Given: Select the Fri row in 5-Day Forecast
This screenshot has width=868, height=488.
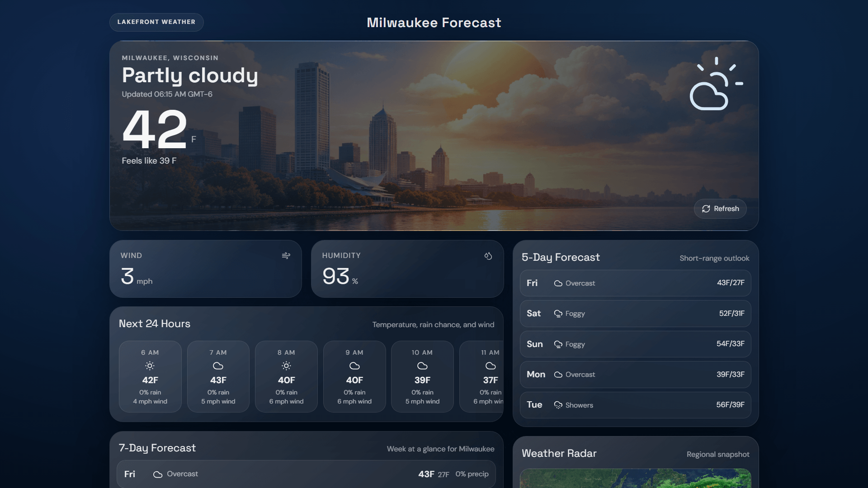Looking at the screenshot, I should coord(635,283).
